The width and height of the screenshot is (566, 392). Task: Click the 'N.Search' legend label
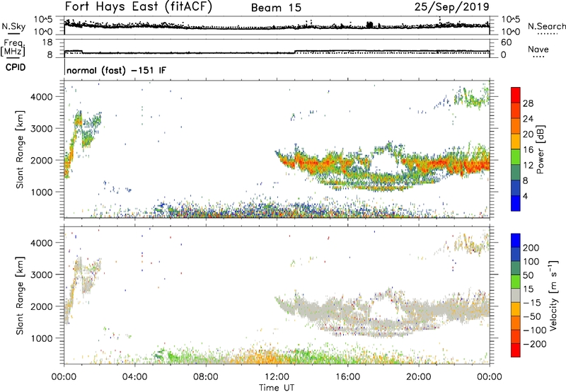pos(547,26)
